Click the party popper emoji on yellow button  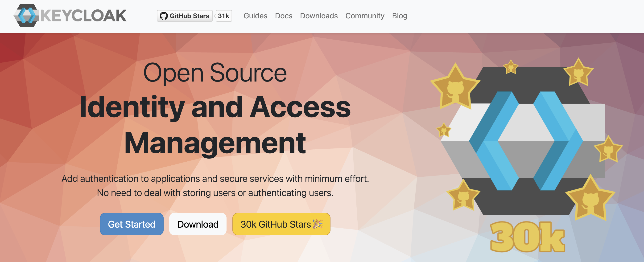coord(318,224)
